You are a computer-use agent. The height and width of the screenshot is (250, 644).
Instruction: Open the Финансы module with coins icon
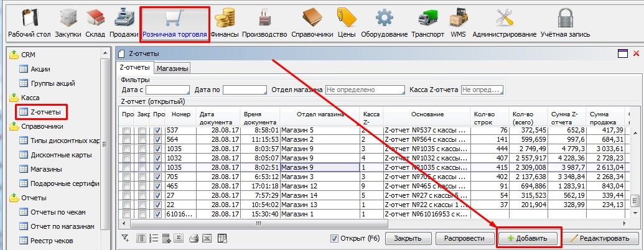(x=225, y=24)
